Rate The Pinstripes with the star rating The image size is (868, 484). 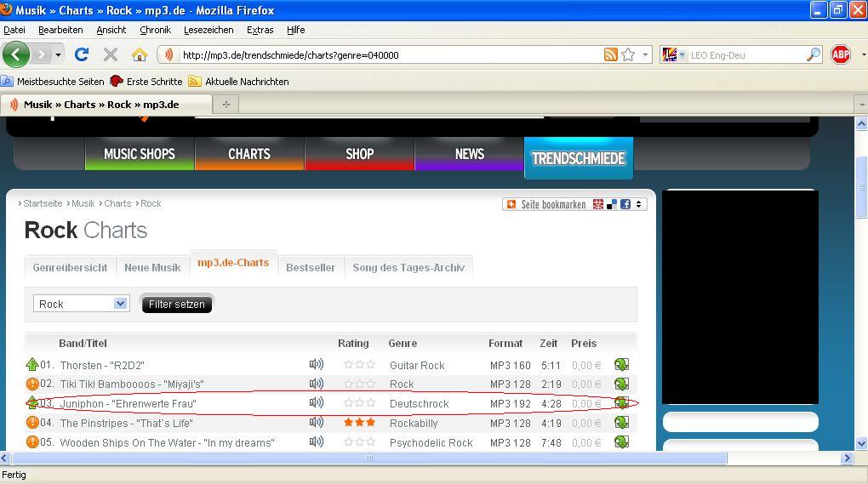359,423
